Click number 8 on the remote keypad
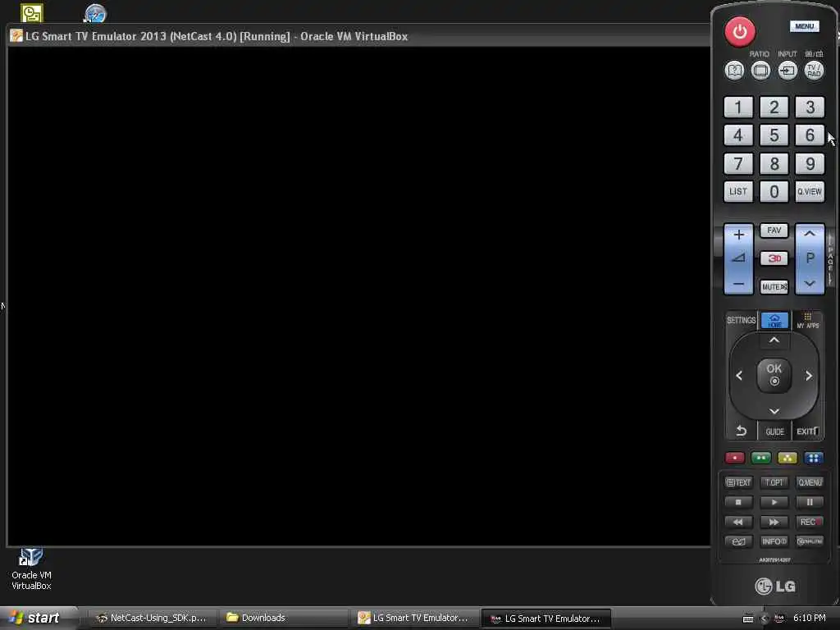840x630 pixels. pyautogui.click(x=774, y=163)
